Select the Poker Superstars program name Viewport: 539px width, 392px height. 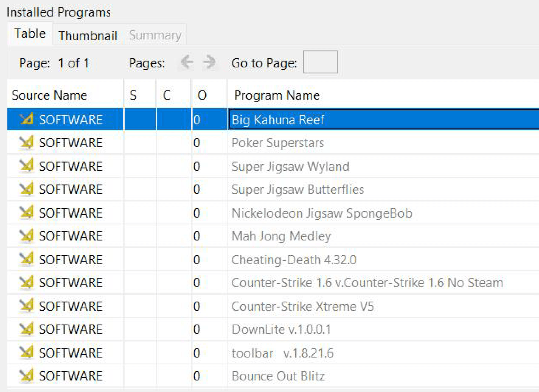278,143
